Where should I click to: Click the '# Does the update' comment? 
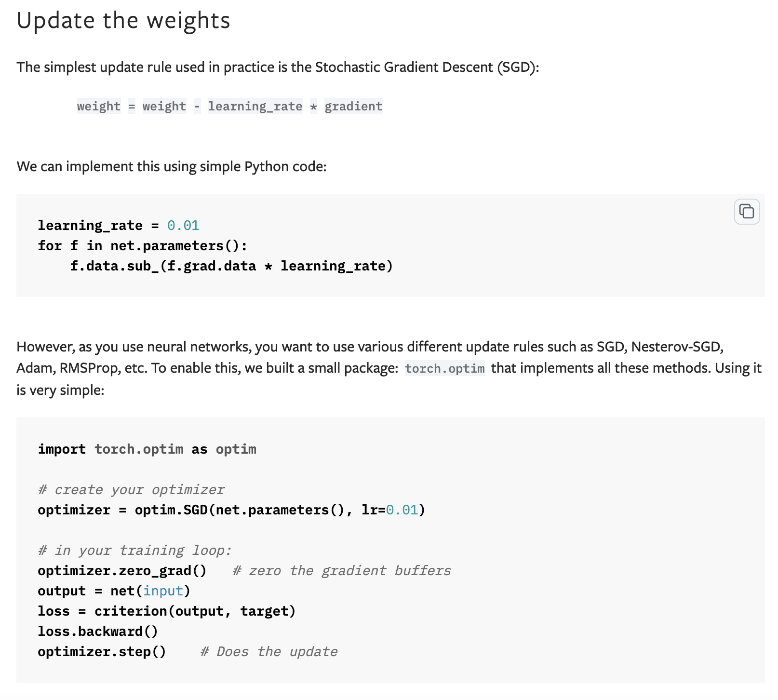[269, 652]
